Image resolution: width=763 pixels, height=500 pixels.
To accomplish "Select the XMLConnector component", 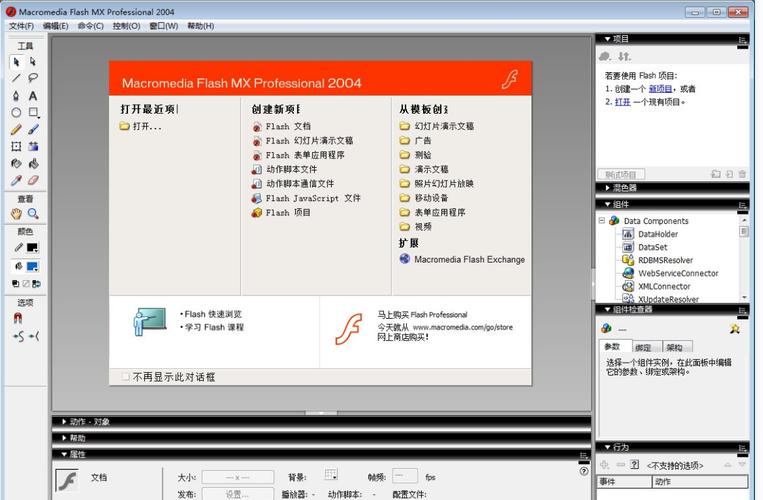I will click(x=657, y=286).
